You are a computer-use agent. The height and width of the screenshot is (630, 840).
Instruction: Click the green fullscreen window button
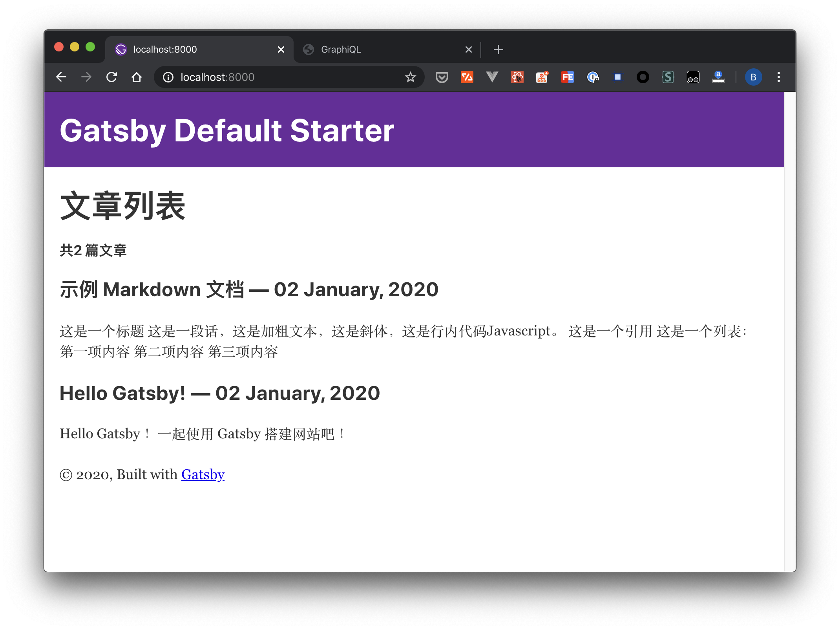[90, 47]
